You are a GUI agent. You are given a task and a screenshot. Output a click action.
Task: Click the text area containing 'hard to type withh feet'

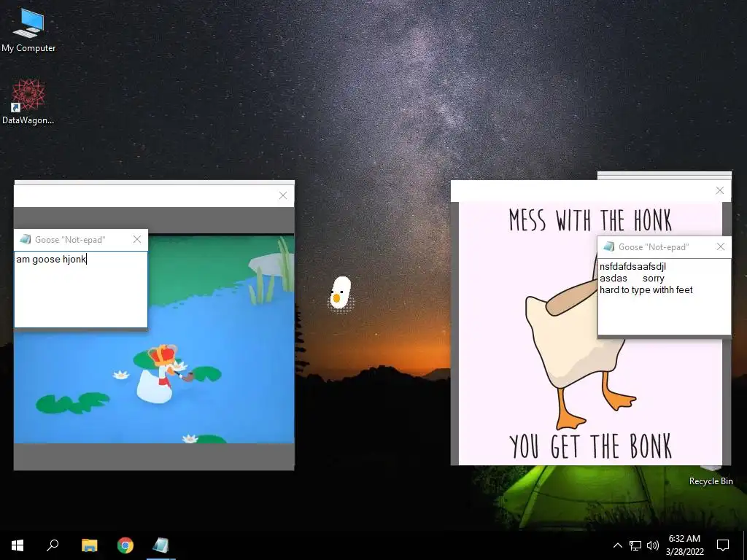pyautogui.click(x=664, y=297)
